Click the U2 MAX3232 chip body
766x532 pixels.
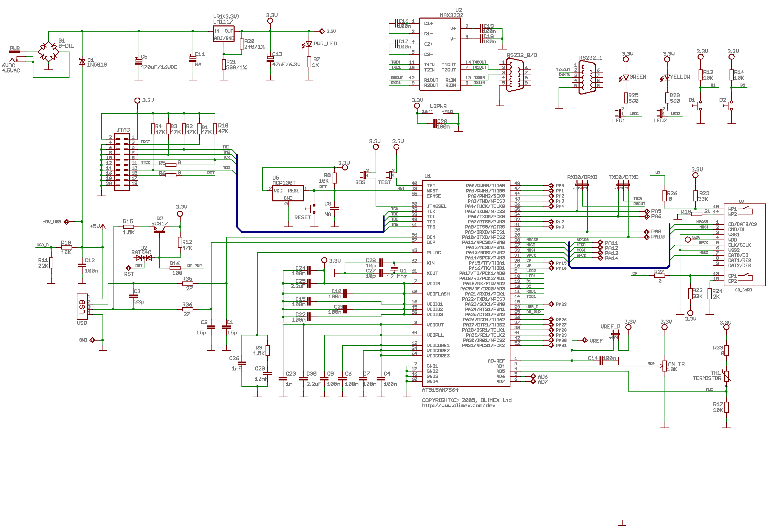pyautogui.click(x=440, y=54)
